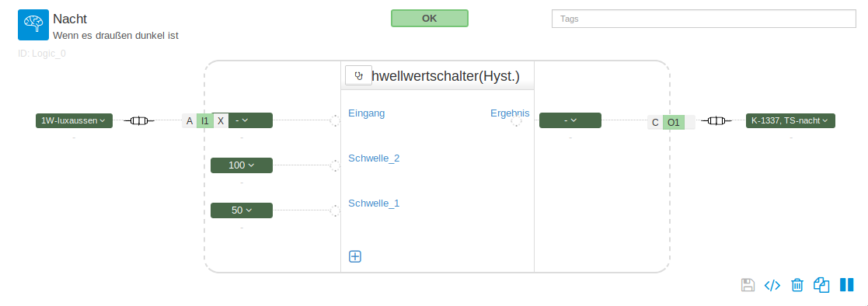The image size is (868, 306).
Task: Open the stethoscope diagnostics button
Action: point(359,75)
